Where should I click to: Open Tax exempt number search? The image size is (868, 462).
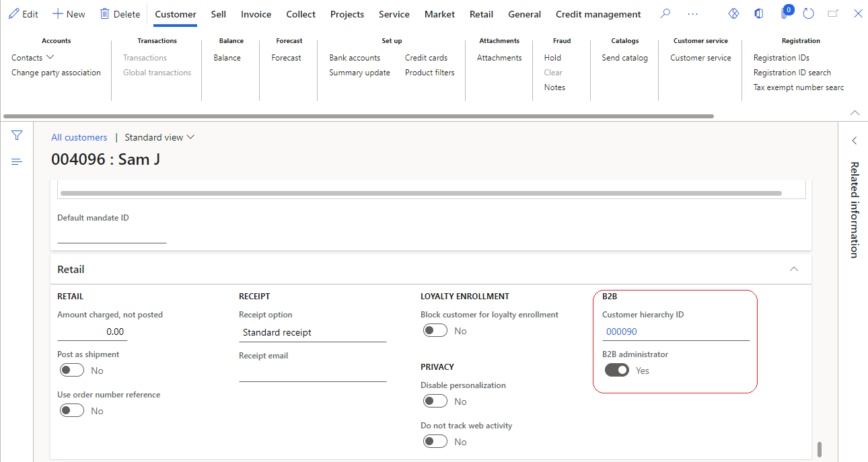(799, 87)
